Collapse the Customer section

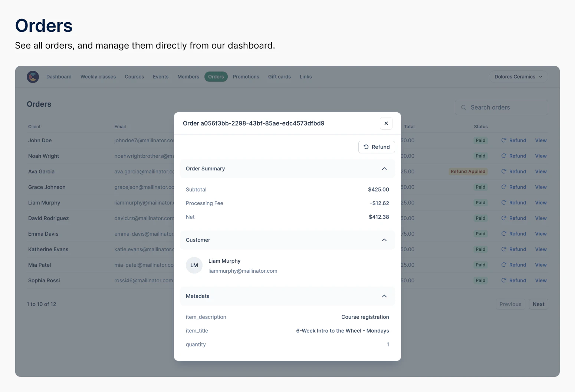pos(384,240)
